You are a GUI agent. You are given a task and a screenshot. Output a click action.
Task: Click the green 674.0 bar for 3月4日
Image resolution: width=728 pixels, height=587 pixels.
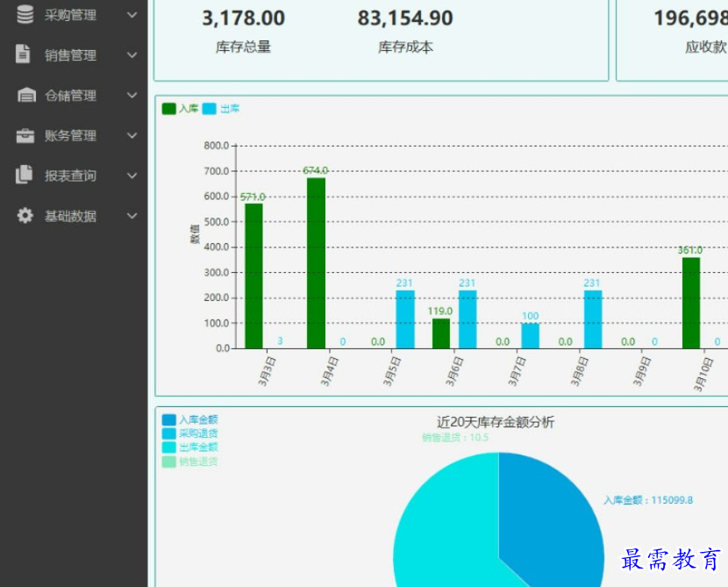316,263
